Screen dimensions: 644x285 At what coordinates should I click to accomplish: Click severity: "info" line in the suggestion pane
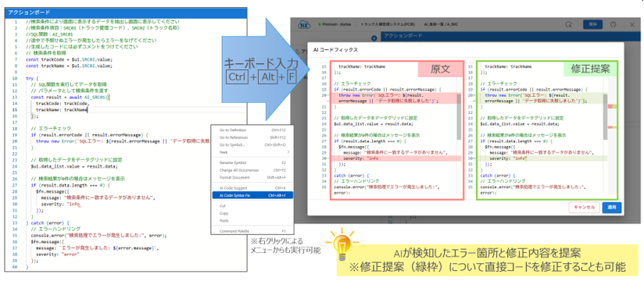(542, 158)
